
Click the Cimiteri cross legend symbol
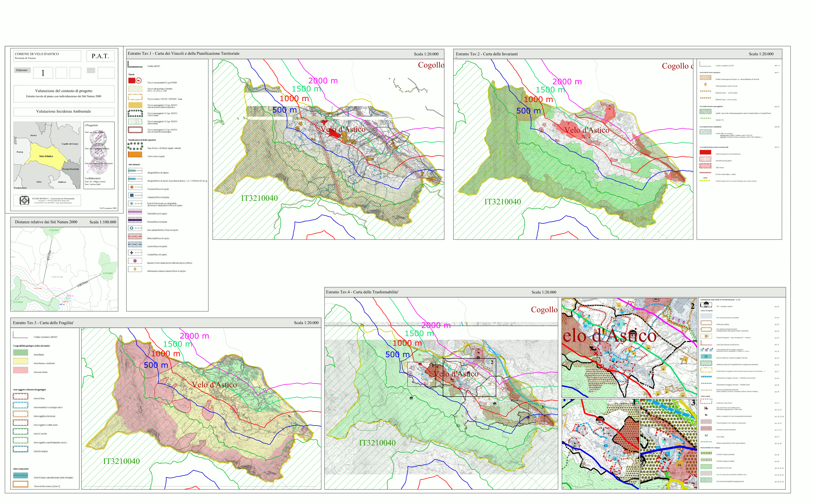[x=132, y=253]
